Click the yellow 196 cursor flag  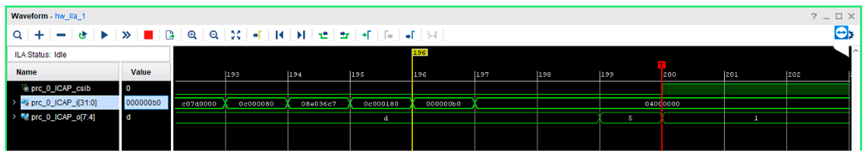[x=419, y=53]
